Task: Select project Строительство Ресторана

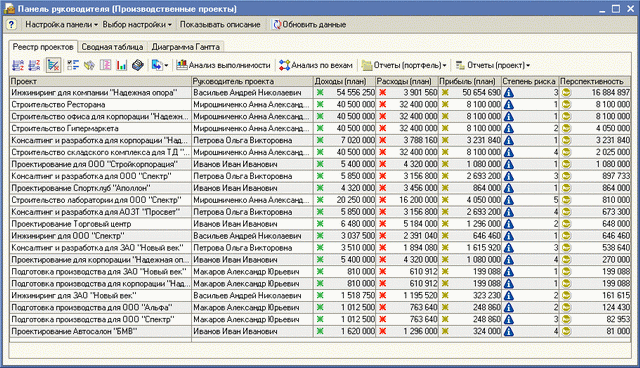Action: [x=58, y=104]
